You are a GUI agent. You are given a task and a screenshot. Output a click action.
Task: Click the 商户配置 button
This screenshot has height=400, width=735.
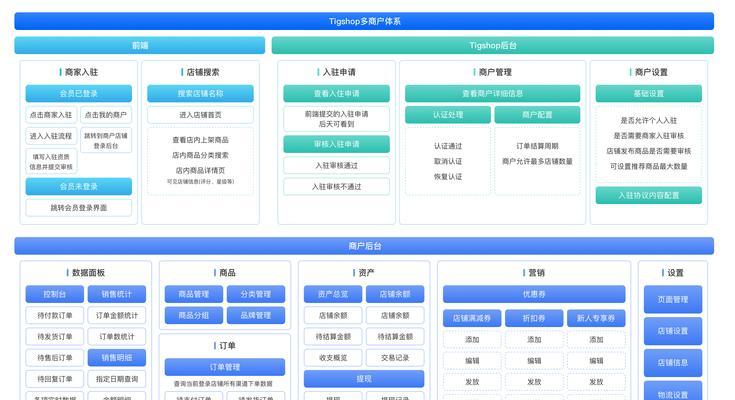(537, 115)
